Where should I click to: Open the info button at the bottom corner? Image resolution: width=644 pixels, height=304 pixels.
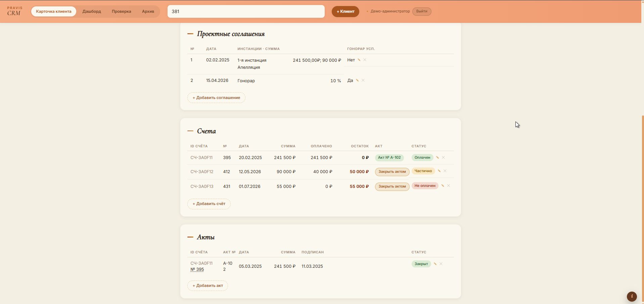632,296
